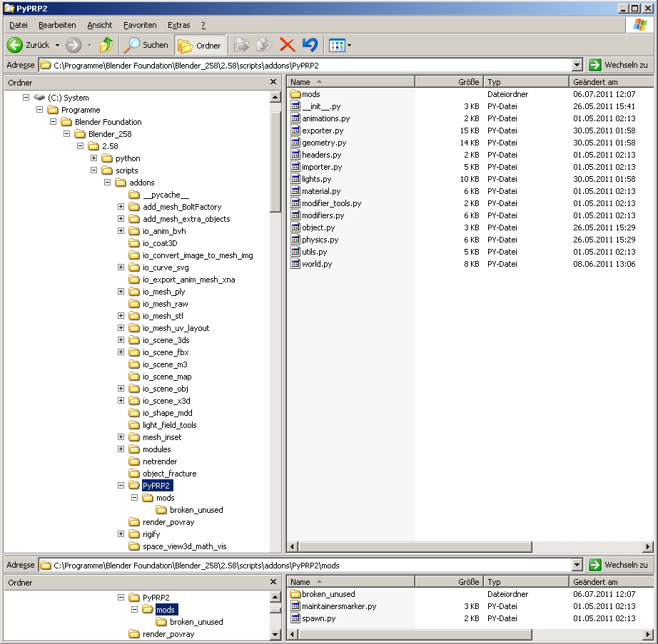This screenshot has width=658, height=644.
Task: Expand the rigify folder node
Action: coord(121,533)
